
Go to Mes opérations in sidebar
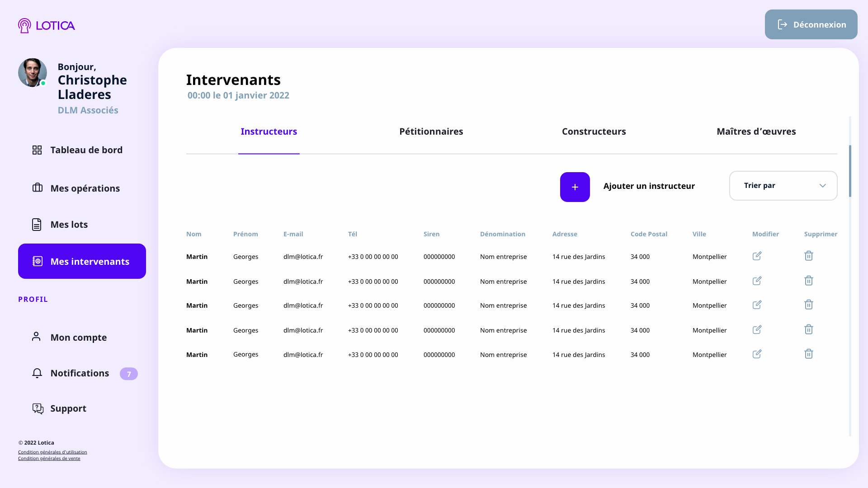[85, 188]
